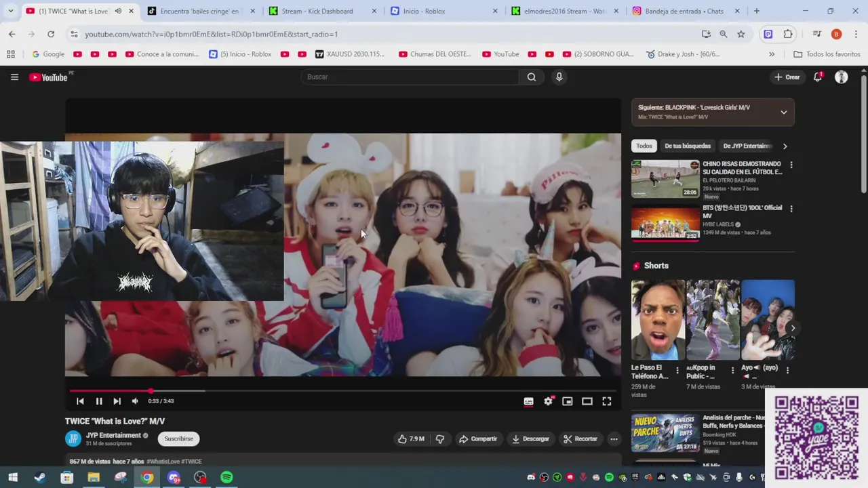Click the search magnifier button

[532, 77]
